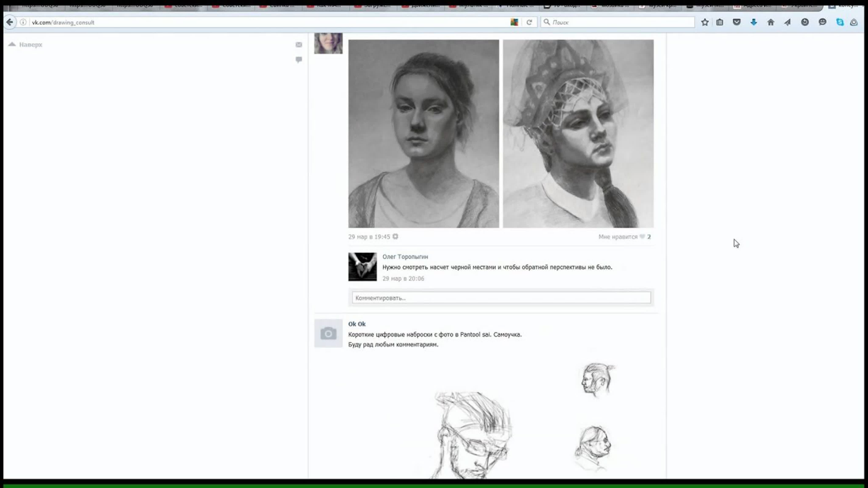Click the Комментировать comment field
Screen dimensions: 868x488
click(x=501, y=298)
